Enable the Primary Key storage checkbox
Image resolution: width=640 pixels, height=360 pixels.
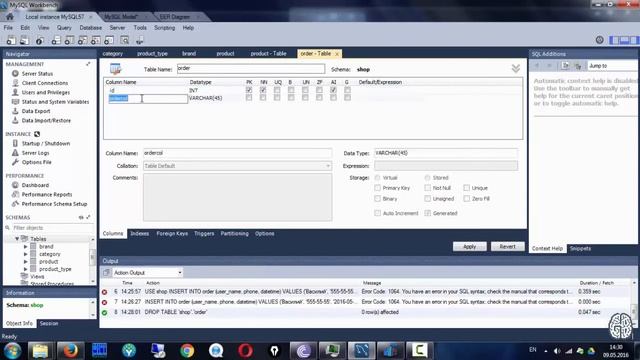click(378, 188)
